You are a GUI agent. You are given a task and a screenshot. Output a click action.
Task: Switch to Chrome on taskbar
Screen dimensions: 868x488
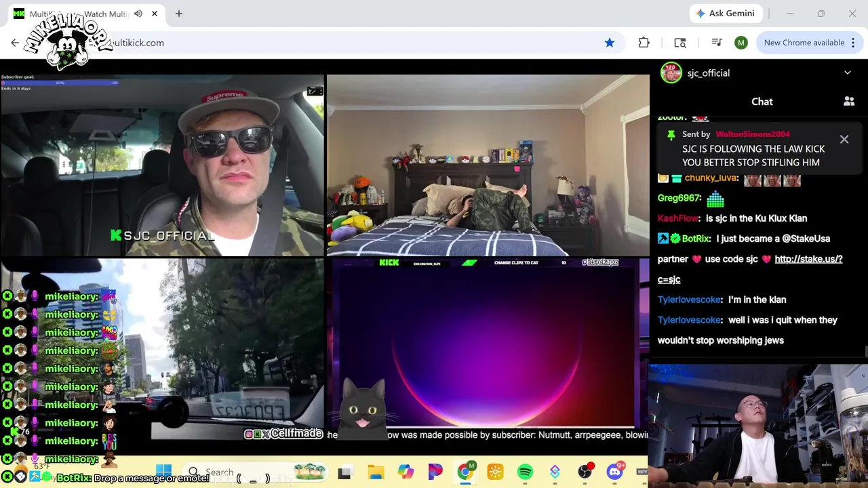(465, 472)
